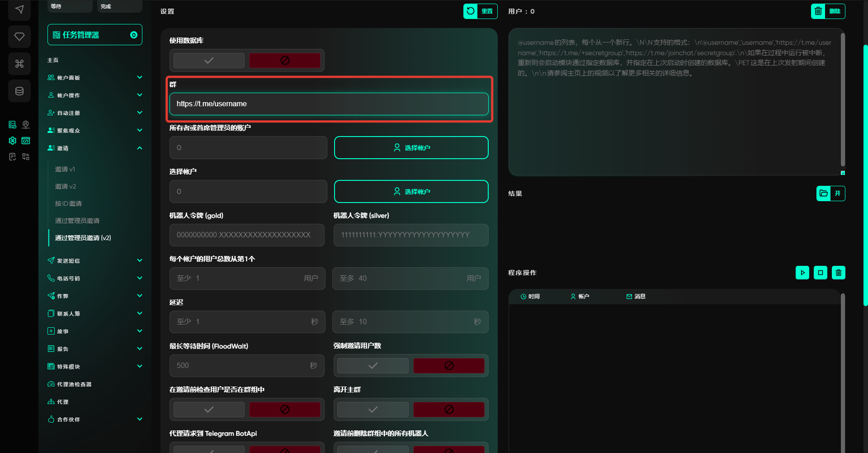Click the log panel vertical scrollbar

842,371
